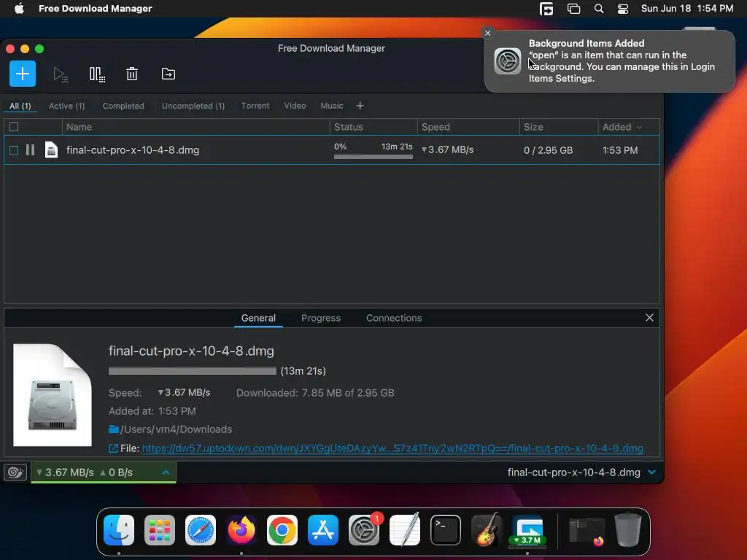Click the 1:53 PM added time cell

pos(620,150)
